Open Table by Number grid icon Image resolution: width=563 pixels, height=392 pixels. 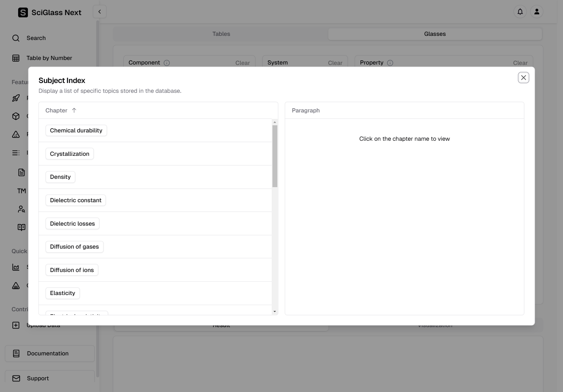pyautogui.click(x=16, y=58)
